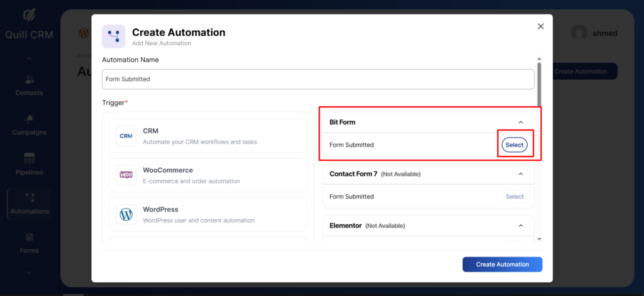Click the Create Automation submit button
The image size is (644, 296).
(x=502, y=265)
